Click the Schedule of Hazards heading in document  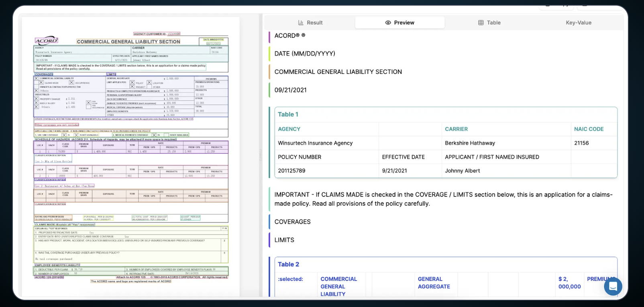106,139
